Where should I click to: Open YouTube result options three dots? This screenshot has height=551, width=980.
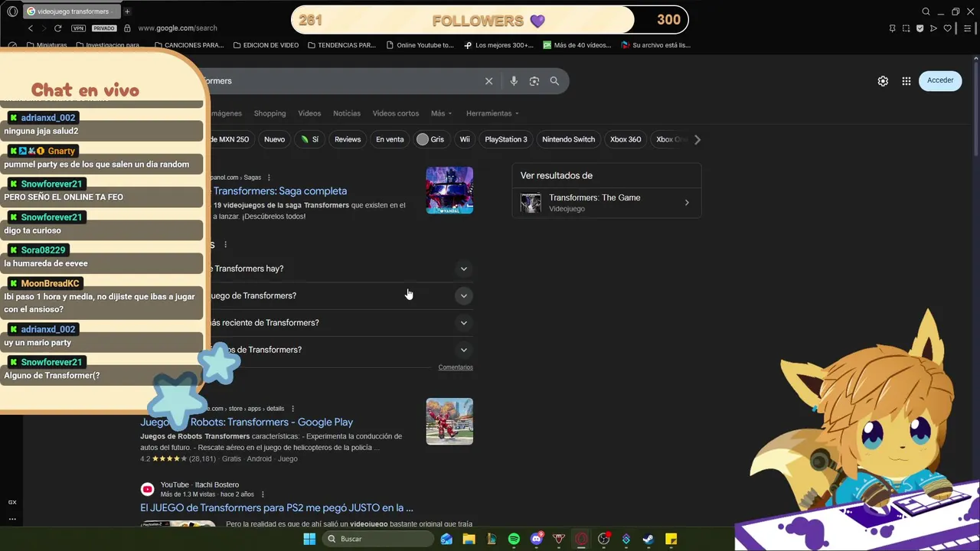(263, 494)
